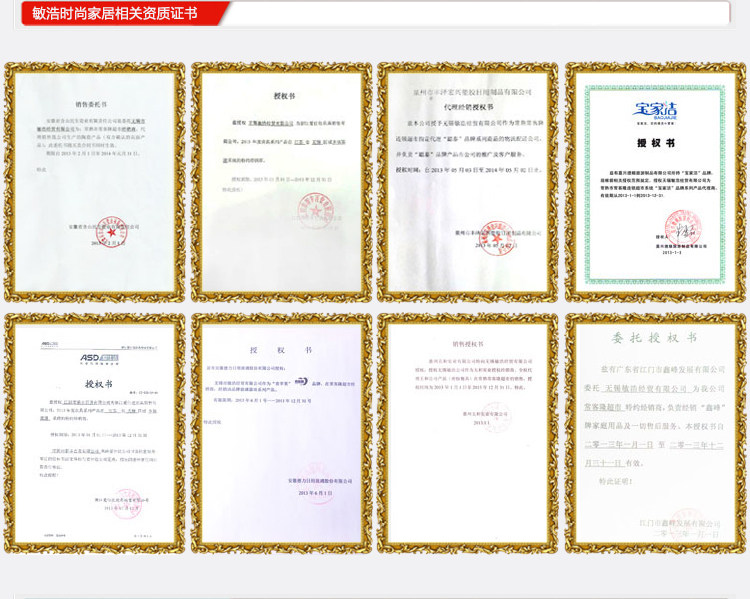This screenshot has width=750, height=599.
Task: Click the ASD logo on certificate
Action: (99, 358)
